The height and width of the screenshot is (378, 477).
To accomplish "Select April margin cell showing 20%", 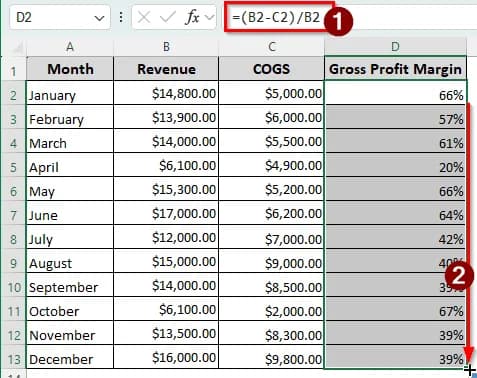I will tap(395, 165).
